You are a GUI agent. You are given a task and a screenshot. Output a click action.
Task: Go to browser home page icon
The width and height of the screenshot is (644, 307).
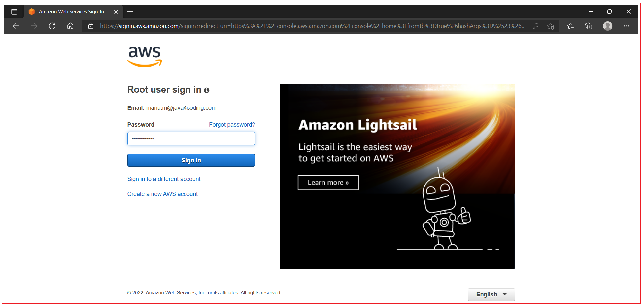click(x=70, y=26)
